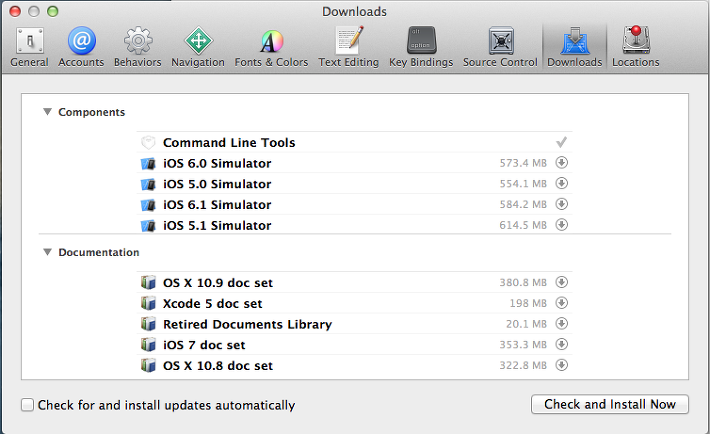Click the 353.3 MB size value
The width and height of the screenshot is (710, 434).
(x=523, y=345)
